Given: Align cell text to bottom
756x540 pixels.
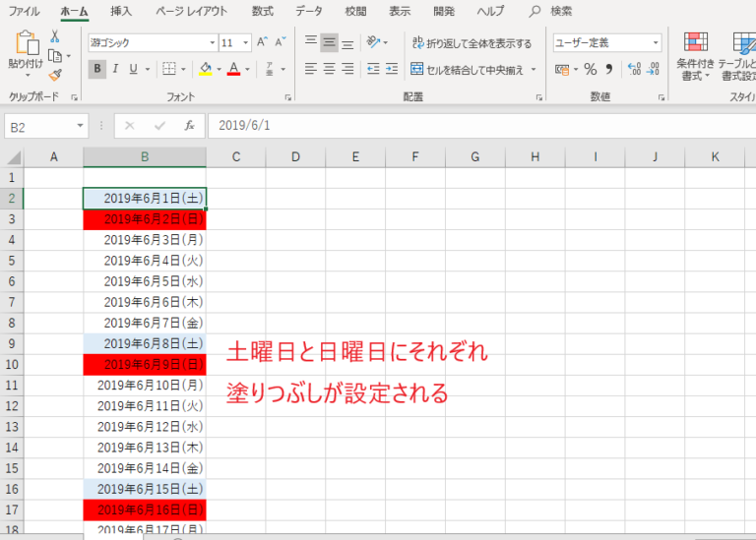Looking at the screenshot, I should click(347, 44).
